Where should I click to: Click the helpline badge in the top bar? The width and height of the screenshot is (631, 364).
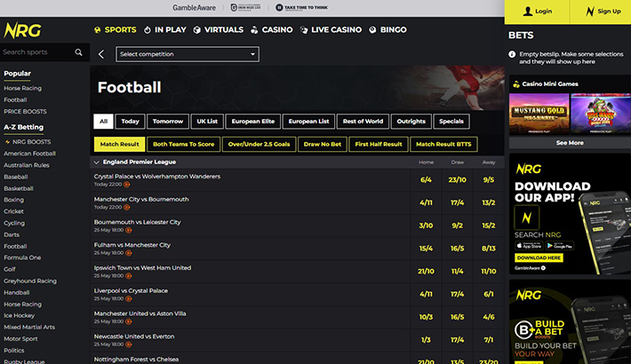(245, 8)
